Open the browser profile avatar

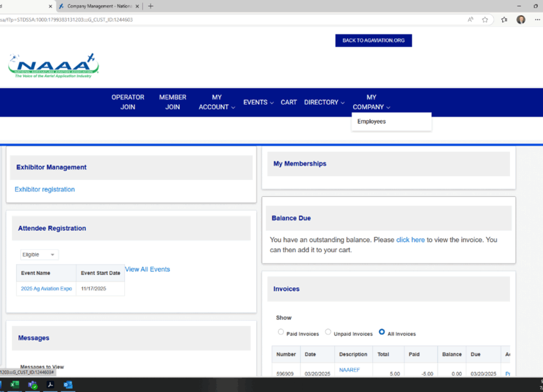(x=521, y=20)
